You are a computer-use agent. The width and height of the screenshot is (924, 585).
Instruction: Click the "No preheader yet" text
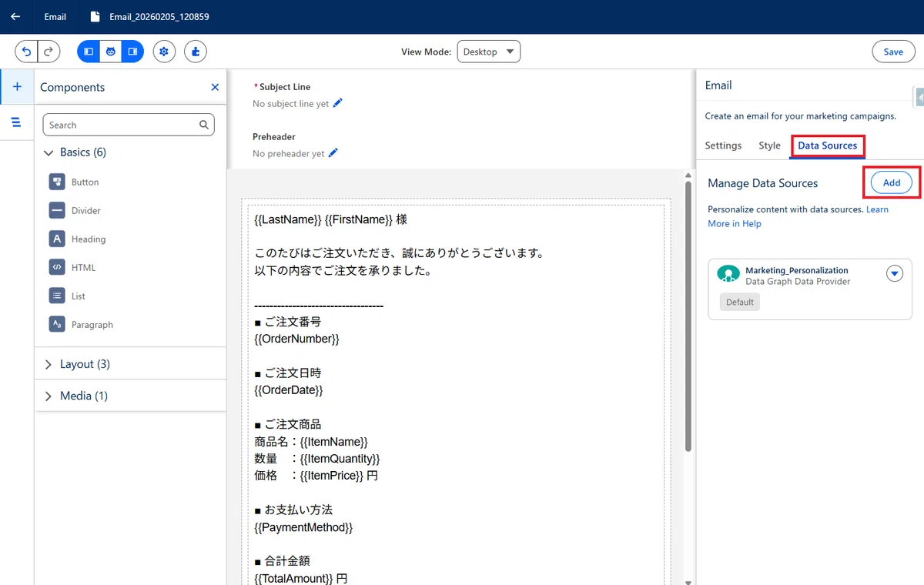point(289,154)
